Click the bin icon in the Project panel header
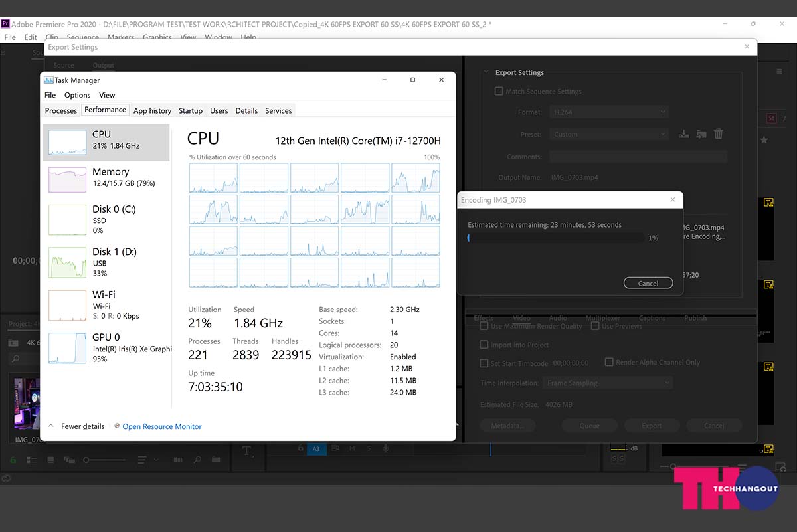 (13, 343)
